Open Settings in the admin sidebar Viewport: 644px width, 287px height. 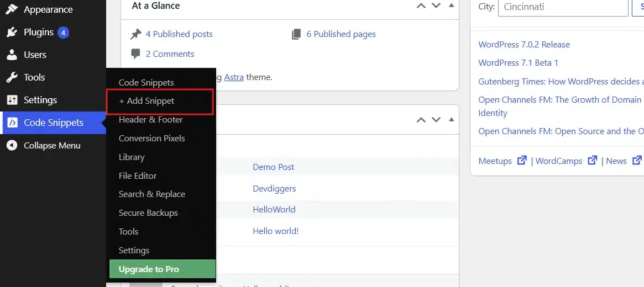click(40, 100)
